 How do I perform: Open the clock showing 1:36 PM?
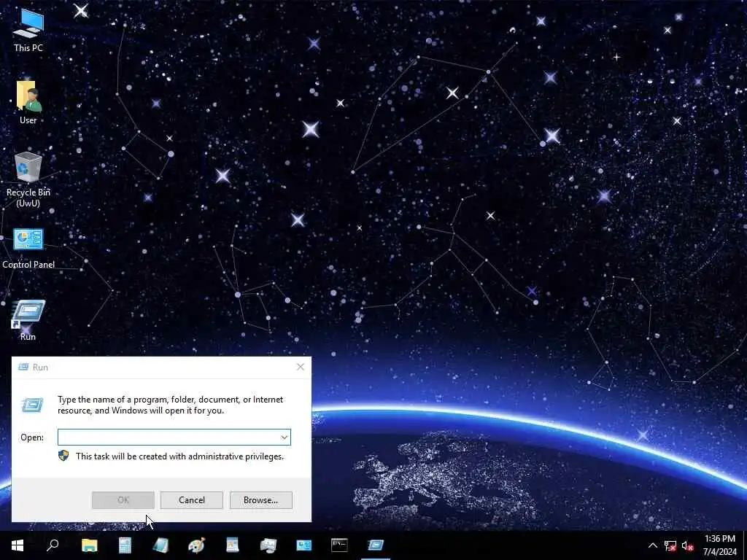tap(719, 545)
